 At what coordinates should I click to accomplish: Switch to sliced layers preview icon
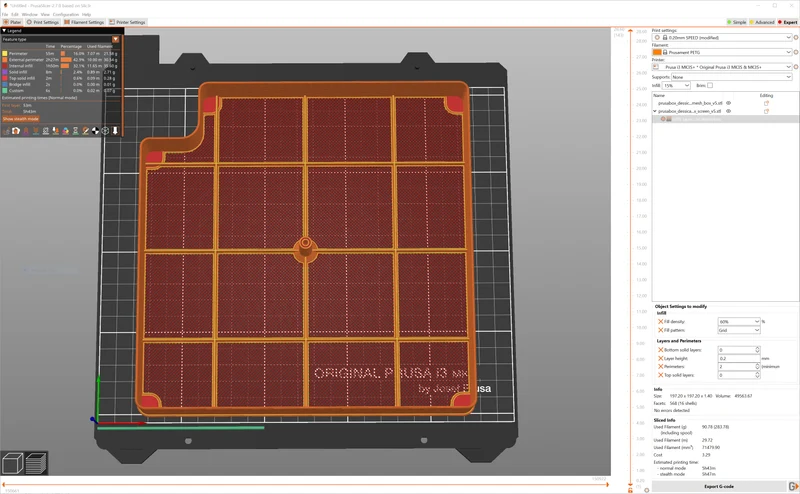(36, 463)
